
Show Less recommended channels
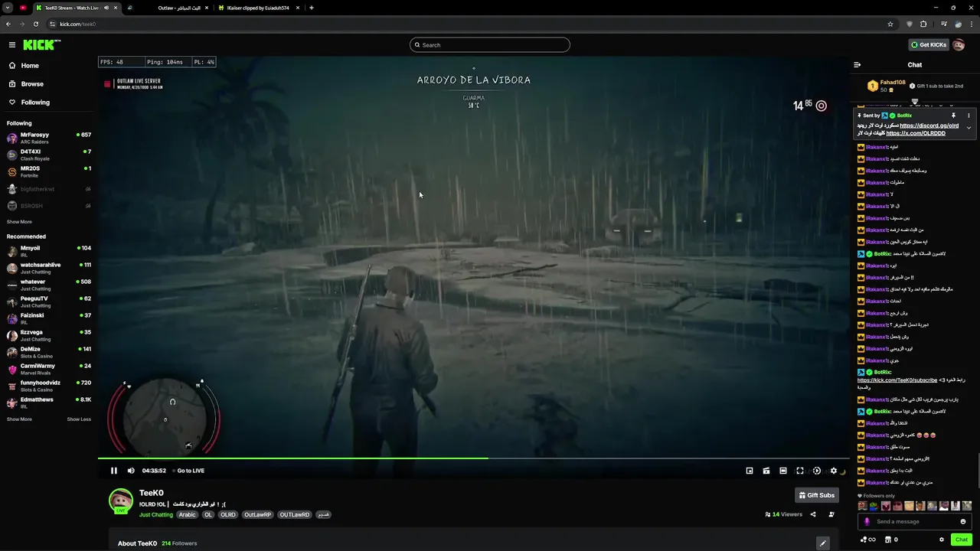[79, 419]
